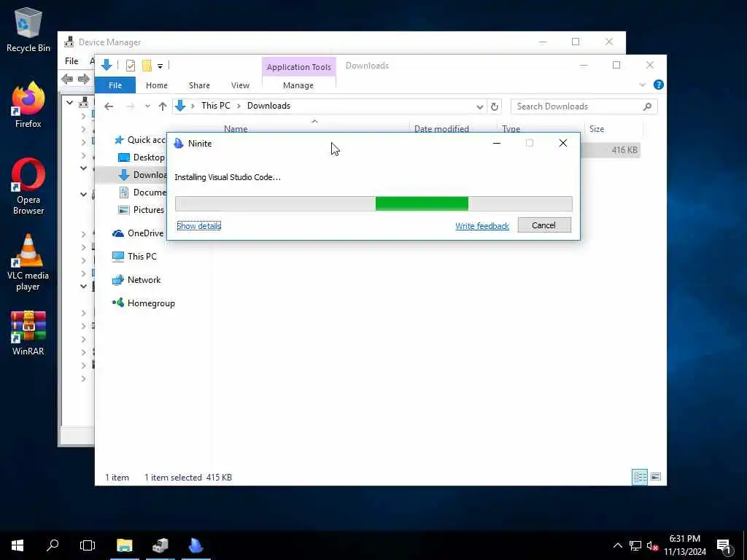Select Network in navigation pane
Image resolution: width=747 pixels, height=560 pixels.
(136, 279)
